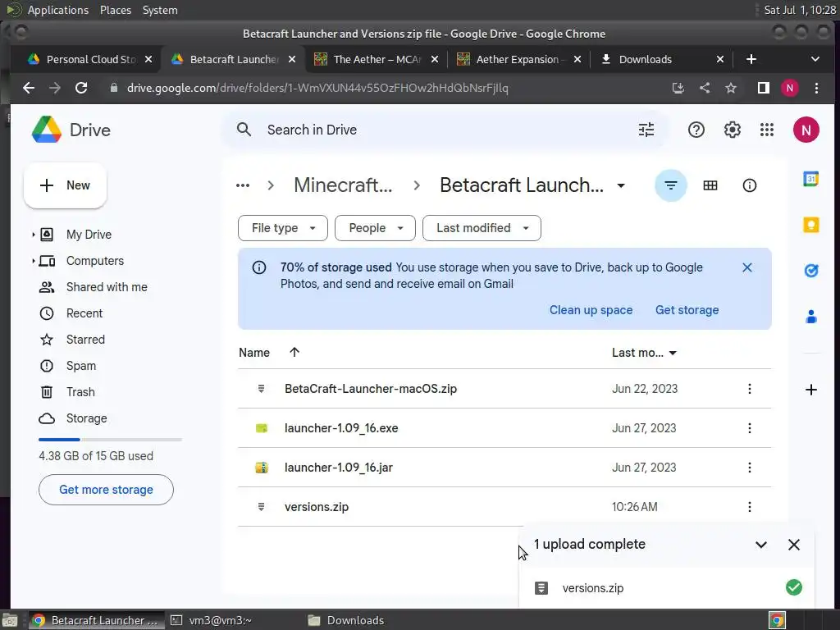
Task: Open more actions for BetaCraft-Launcher-macOS.zip
Action: point(749,389)
